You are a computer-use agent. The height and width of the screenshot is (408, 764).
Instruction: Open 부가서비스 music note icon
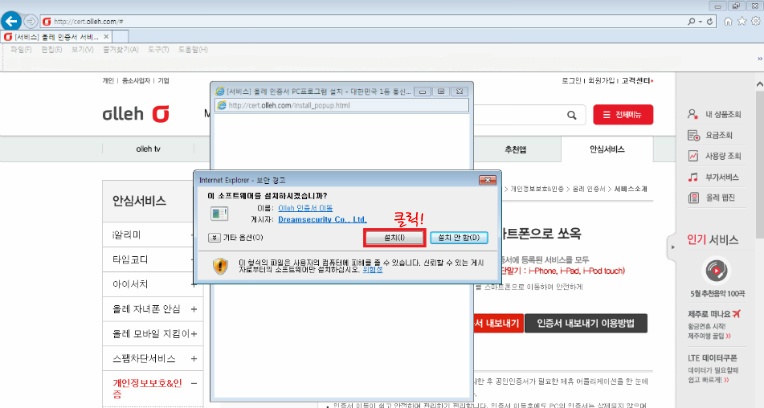pos(692,177)
